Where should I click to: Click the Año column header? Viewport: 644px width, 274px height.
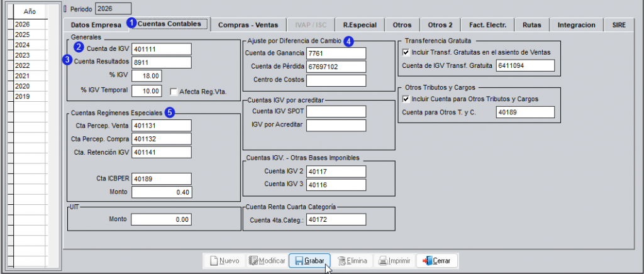30,12
